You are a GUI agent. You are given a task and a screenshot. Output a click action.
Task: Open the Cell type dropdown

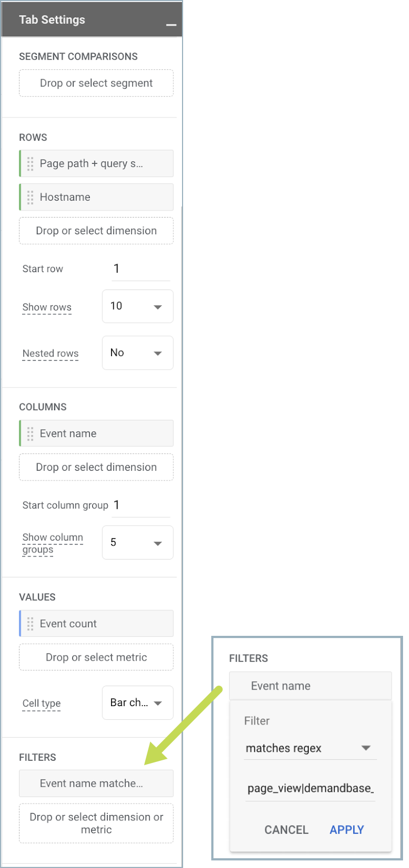(x=138, y=703)
